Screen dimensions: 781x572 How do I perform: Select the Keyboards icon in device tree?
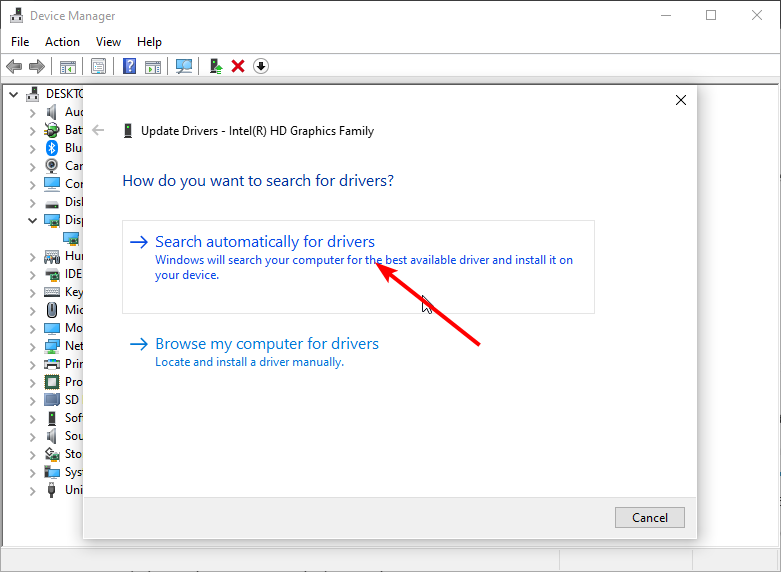52,292
